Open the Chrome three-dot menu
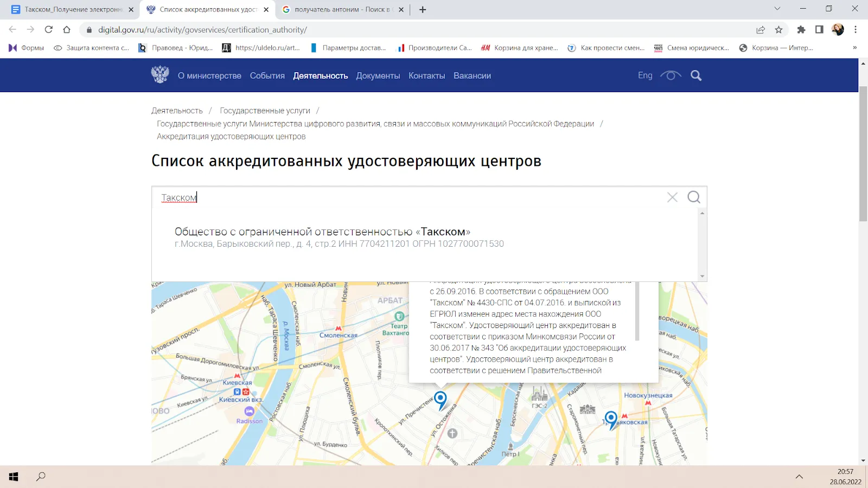868x488 pixels. tap(856, 30)
